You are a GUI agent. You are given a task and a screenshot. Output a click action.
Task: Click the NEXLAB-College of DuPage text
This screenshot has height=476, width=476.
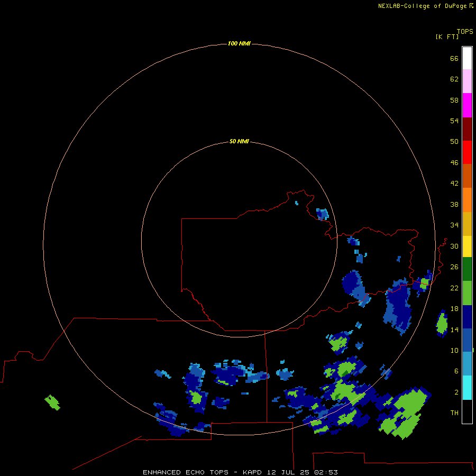[422, 6]
